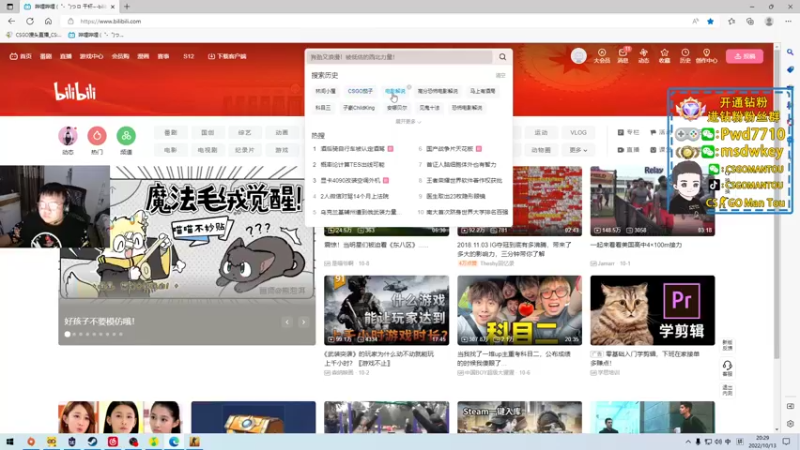800x450 pixels.
Task: Select the 马上有酒喝 history tag
Action: tap(483, 91)
